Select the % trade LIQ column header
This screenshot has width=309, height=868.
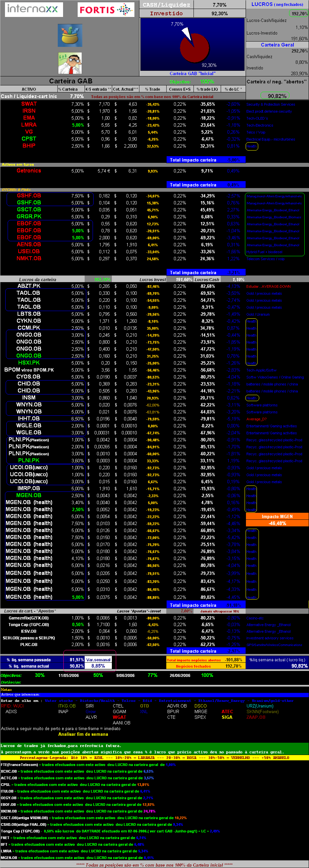coord(207,89)
